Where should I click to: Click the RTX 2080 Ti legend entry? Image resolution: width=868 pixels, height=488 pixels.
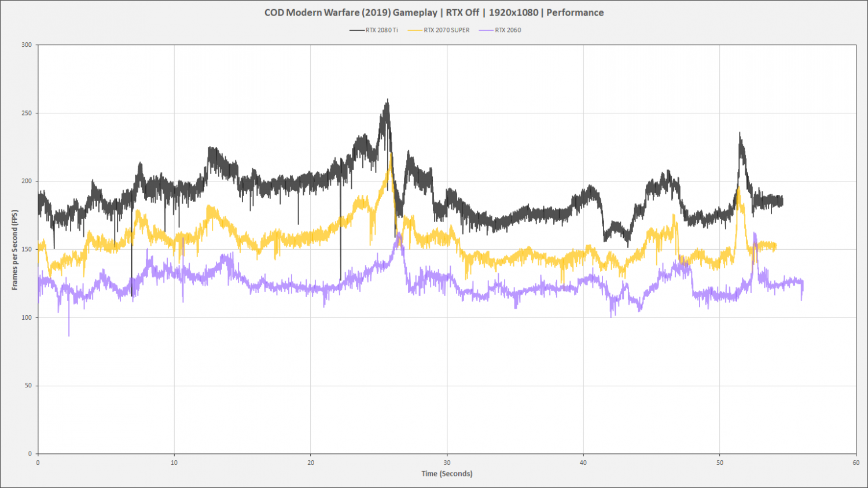pyautogui.click(x=374, y=30)
